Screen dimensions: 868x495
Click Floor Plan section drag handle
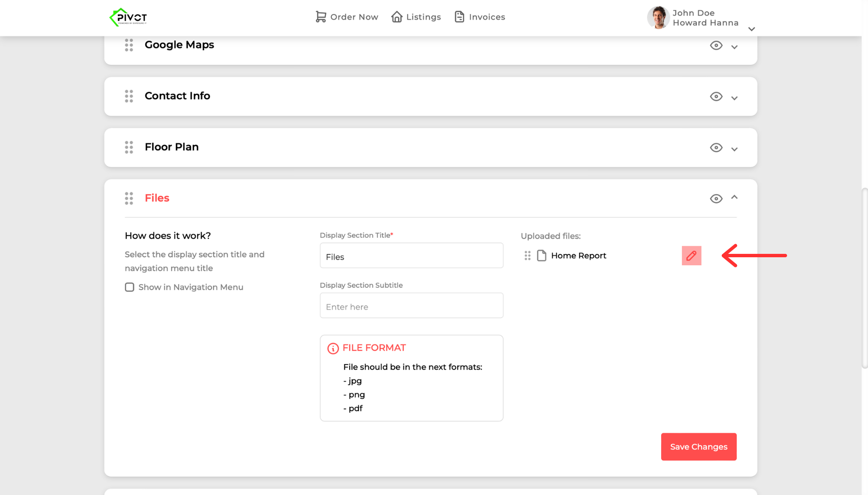pyautogui.click(x=129, y=147)
